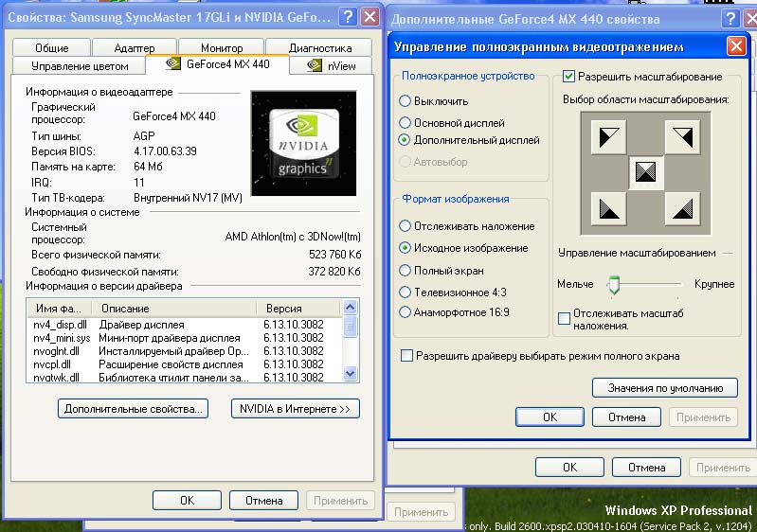The image size is (757, 532).
Task: Click the scaling control slider thumb
Action: (x=614, y=285)
